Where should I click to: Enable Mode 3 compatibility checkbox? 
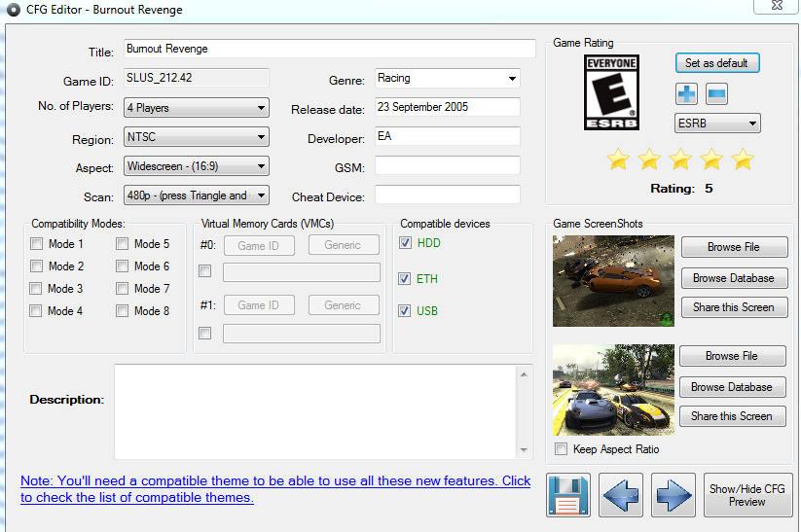pyautogui.click(x=36, y=289)
